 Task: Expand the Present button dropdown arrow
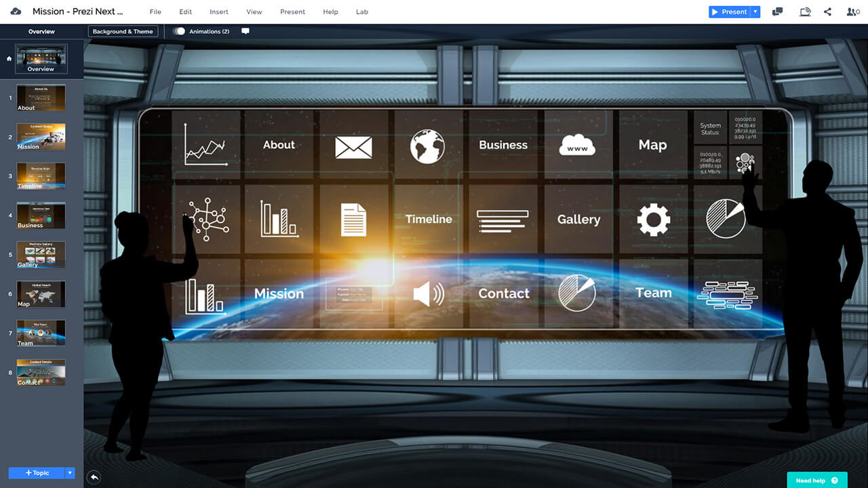(x=755, y=12)
